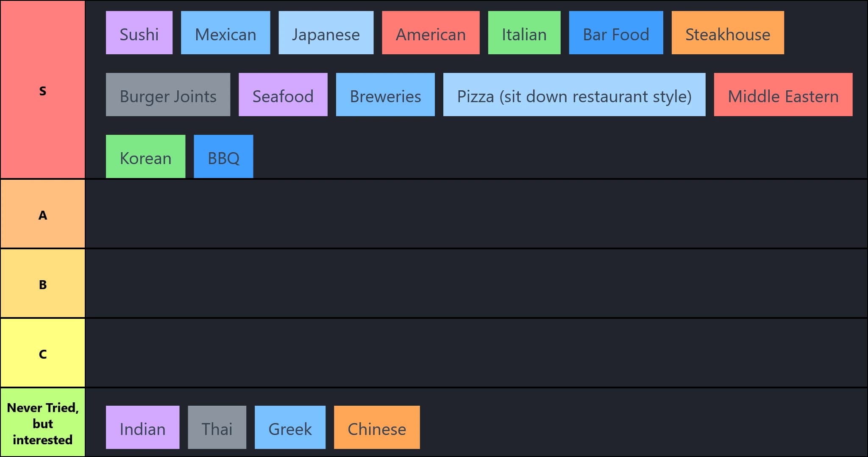Click the Korean tile

[145, 156]
